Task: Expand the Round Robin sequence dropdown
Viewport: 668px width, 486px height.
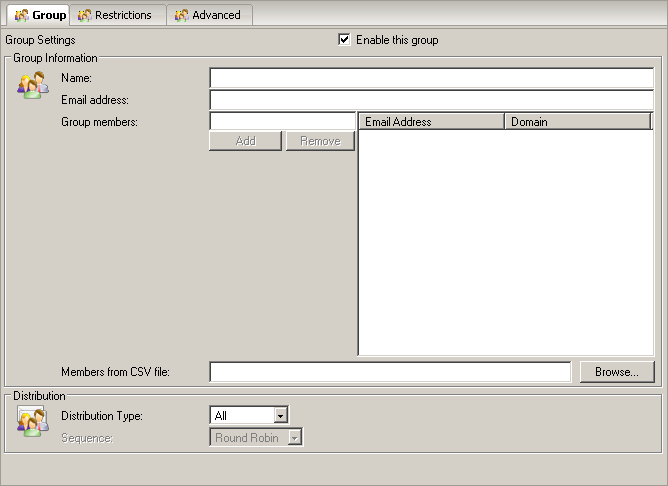Action: tap(295, 437)
